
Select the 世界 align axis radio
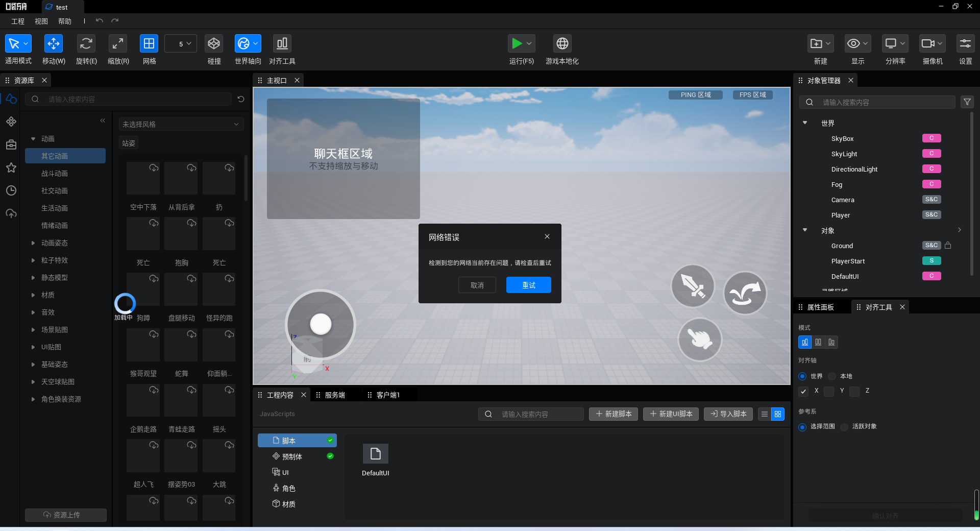[802, 376]
